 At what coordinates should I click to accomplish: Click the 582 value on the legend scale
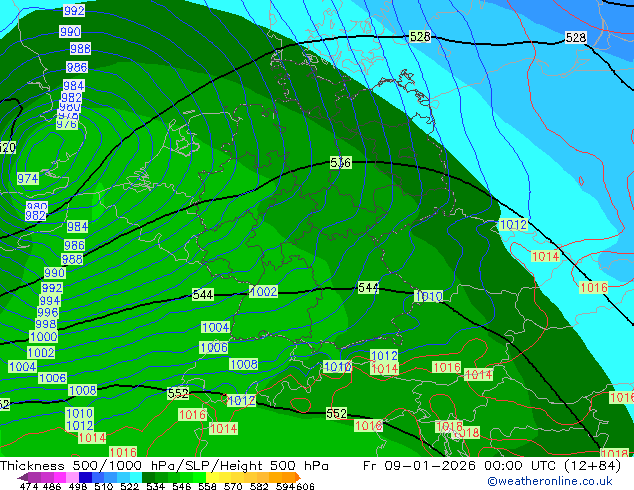(x=259, y=486)
